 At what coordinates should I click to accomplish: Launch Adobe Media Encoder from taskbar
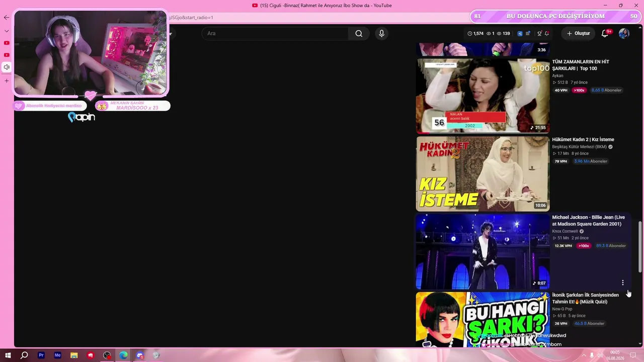(x=57, y=355)
